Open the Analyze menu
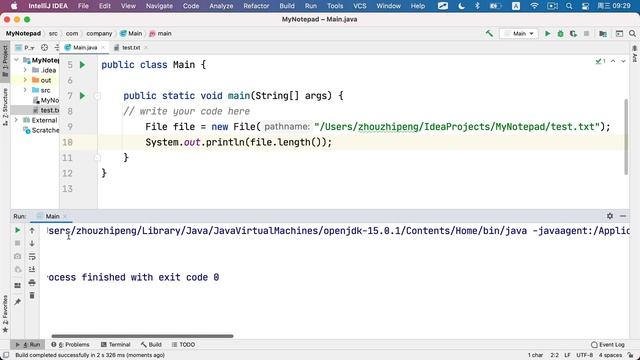Screen dimensions: 640x360 [x=221, y=6]
